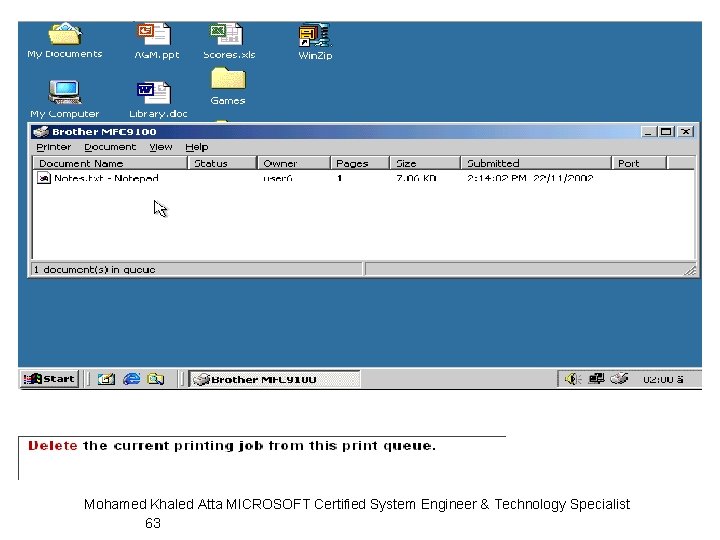
Task: Minimize the Brother MFC9100 window
Action: [x=648, y=132]
